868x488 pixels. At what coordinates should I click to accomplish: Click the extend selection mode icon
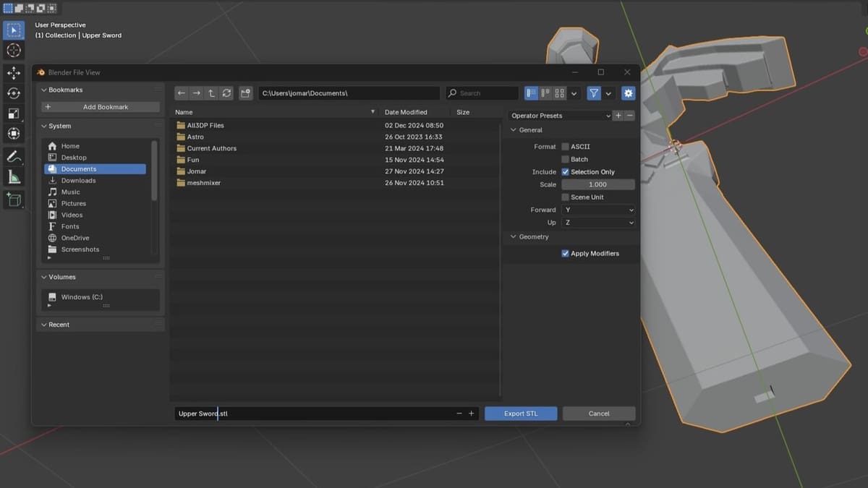coord(19,9)
